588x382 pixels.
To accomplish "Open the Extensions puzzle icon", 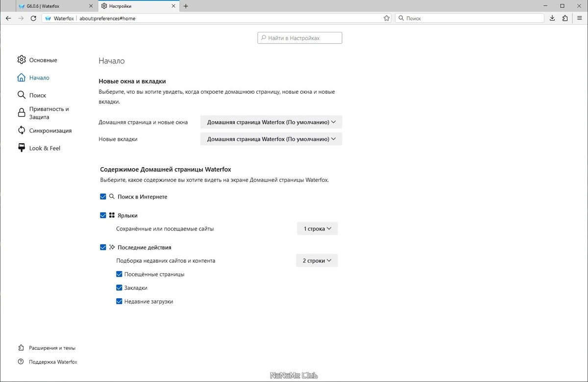I will click(565, 18).
